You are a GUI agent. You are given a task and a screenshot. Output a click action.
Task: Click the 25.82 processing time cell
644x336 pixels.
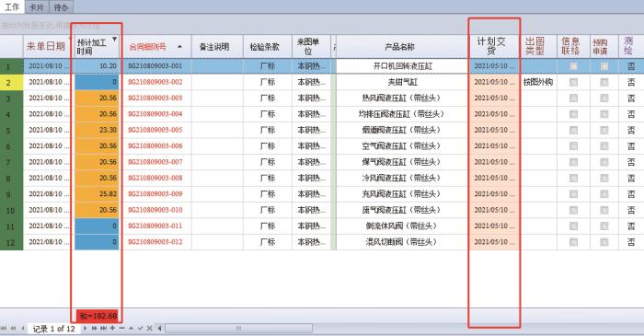point(97,194)
